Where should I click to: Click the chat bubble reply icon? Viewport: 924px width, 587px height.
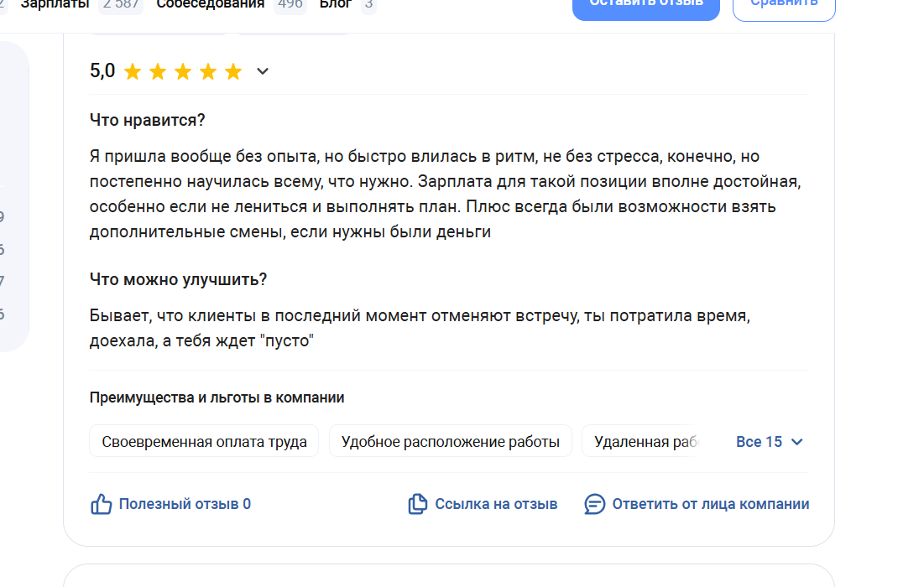pyautogui.click(x=594, y=504)
